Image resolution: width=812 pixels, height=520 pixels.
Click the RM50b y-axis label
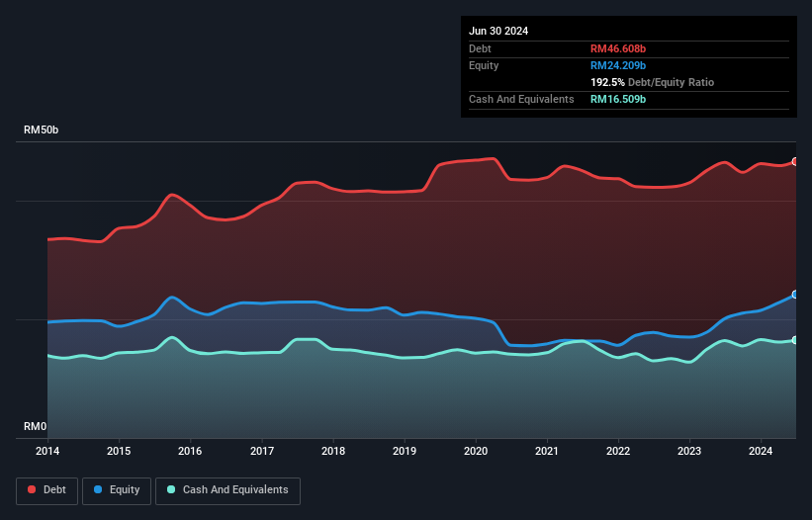tap(41, 130)
